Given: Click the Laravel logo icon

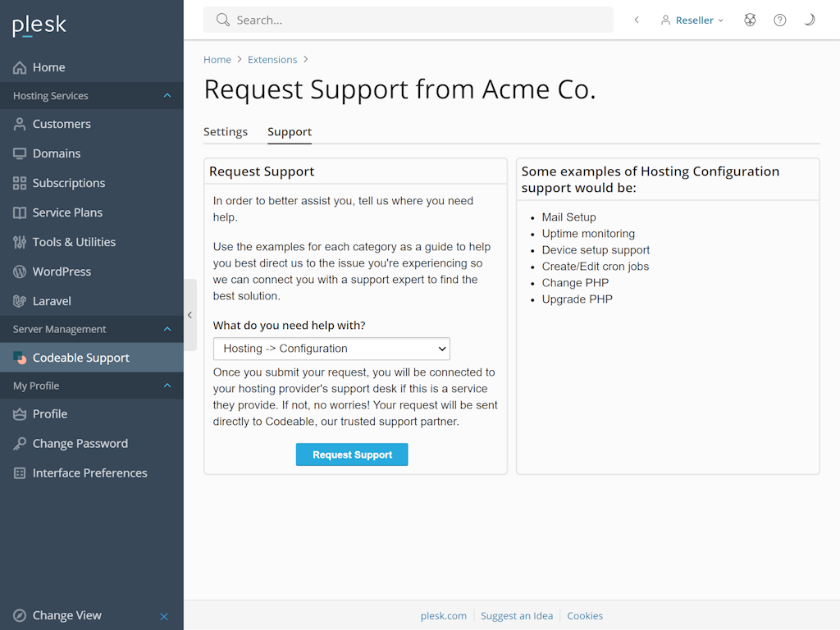Looking at the screenshot, I should coord(20,301).
